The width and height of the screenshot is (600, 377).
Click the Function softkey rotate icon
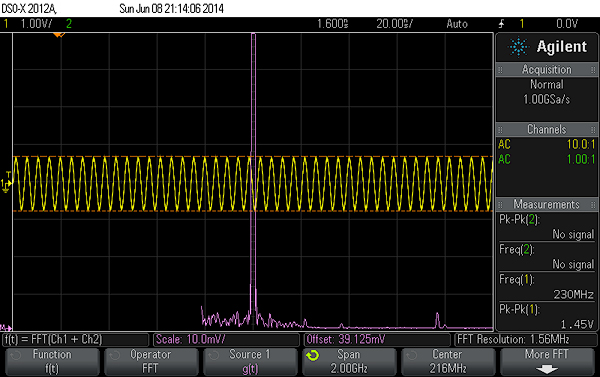(16, 356)
